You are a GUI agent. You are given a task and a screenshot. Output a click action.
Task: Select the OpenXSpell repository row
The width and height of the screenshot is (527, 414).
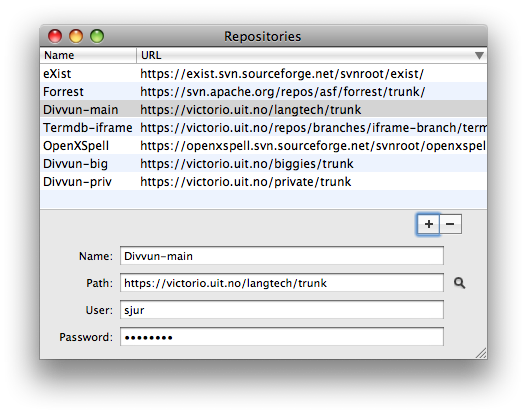coord(264,146)
